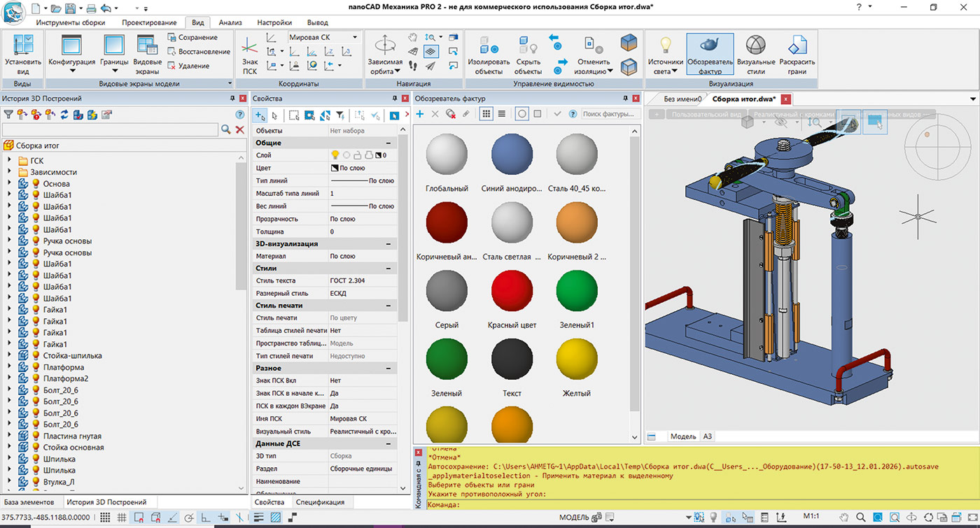The width and height of the screenshot is (980, 528).
Task: Open the Инструменты сборки ribbon tab
Action: coord(71,22)
